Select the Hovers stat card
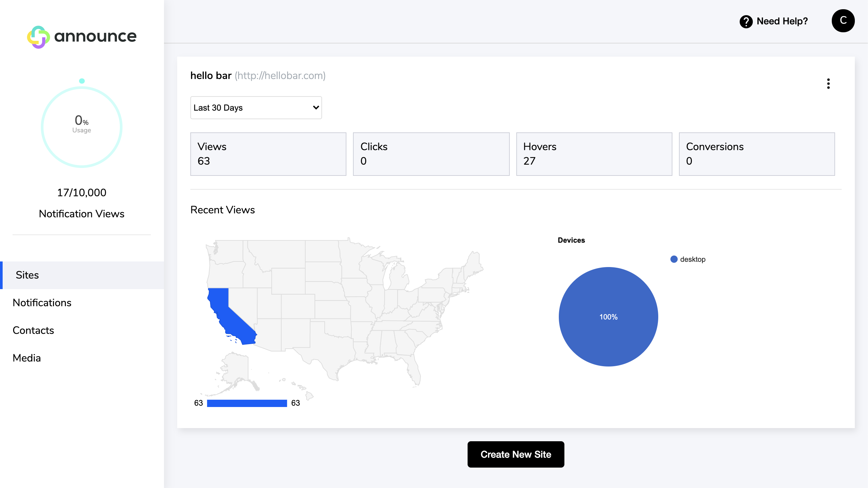Viewport: 868px width, 488px height. [x=594, y=154]
